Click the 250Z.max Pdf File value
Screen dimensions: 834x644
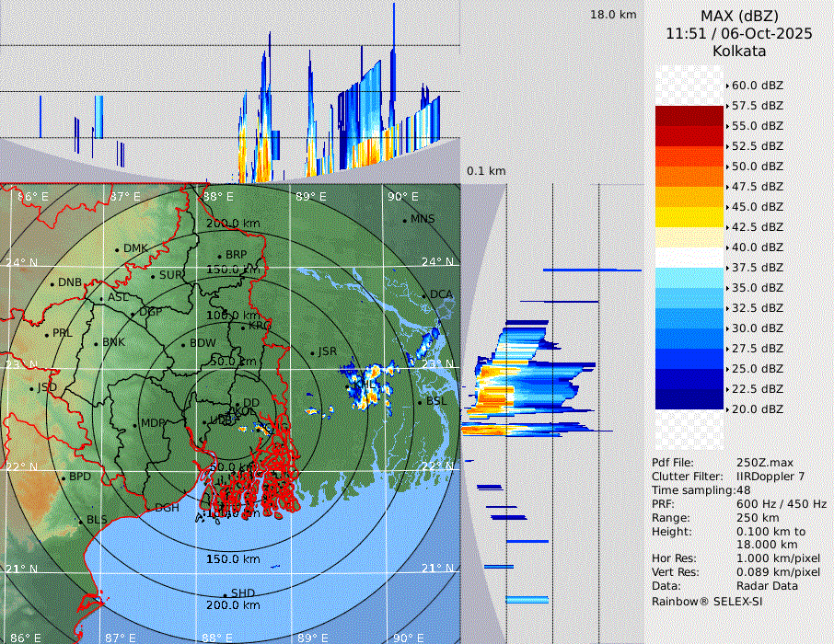point(765,462)
